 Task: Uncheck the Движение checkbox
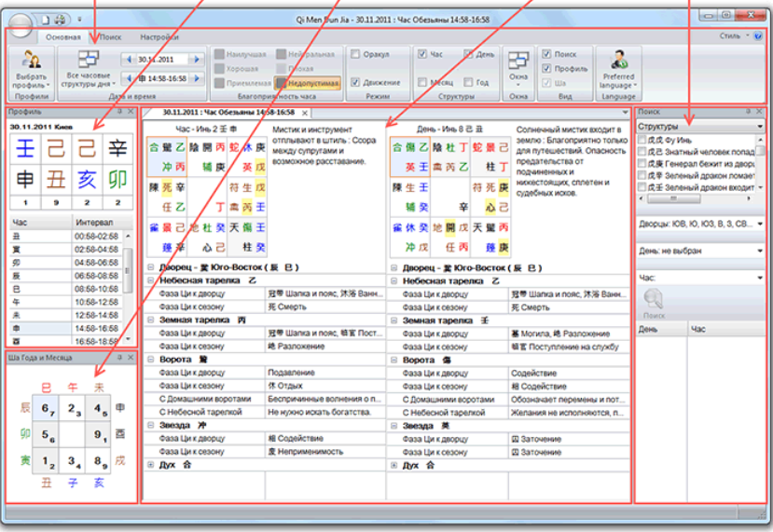355,82
